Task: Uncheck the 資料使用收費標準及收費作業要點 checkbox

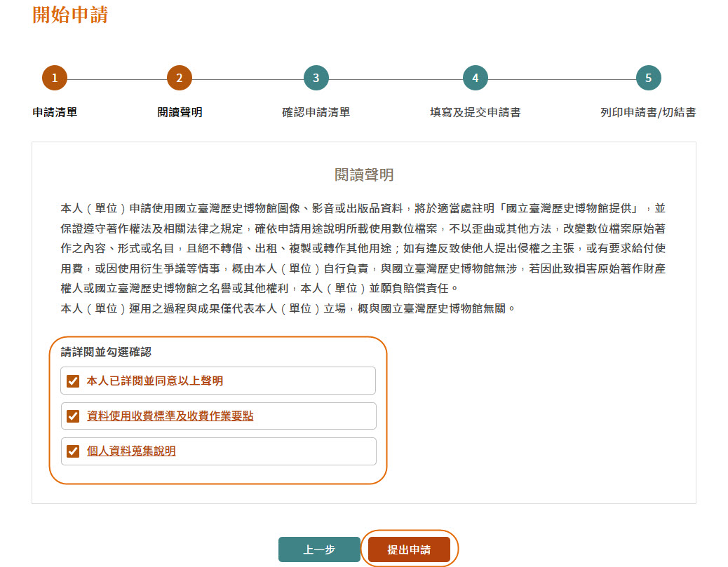Action: coord(73,416)
